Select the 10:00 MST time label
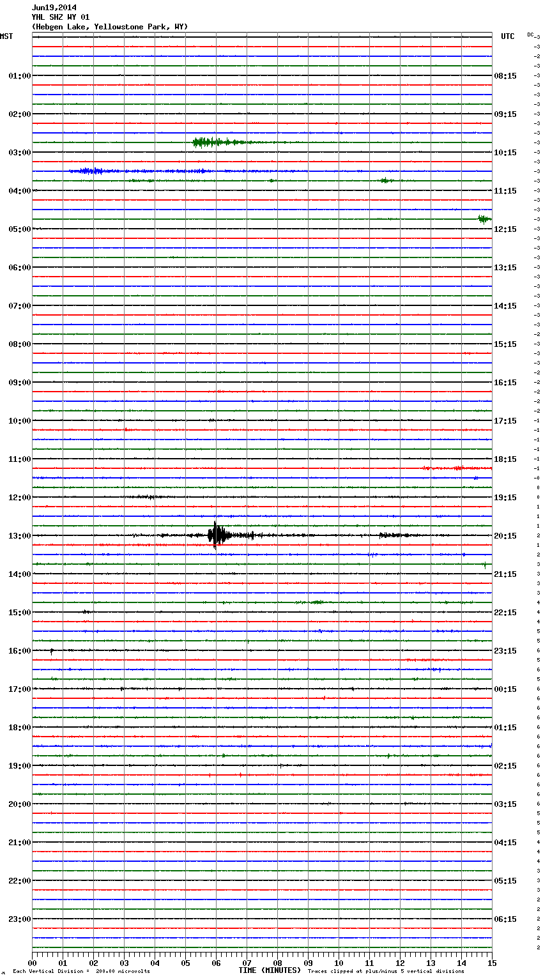Screen dimensions: 543x980 (x=20, y=421)
